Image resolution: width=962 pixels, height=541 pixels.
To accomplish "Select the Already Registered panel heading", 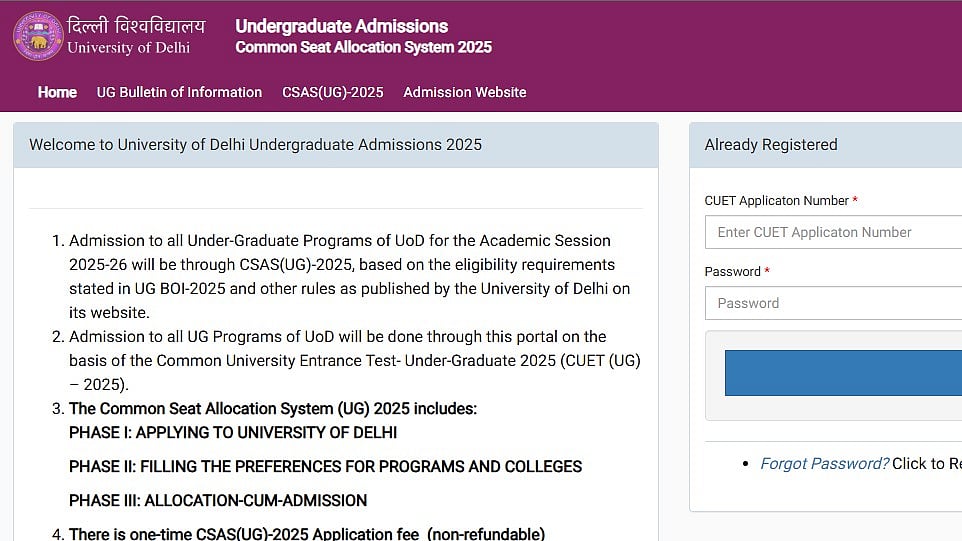I will pos(770,145).
